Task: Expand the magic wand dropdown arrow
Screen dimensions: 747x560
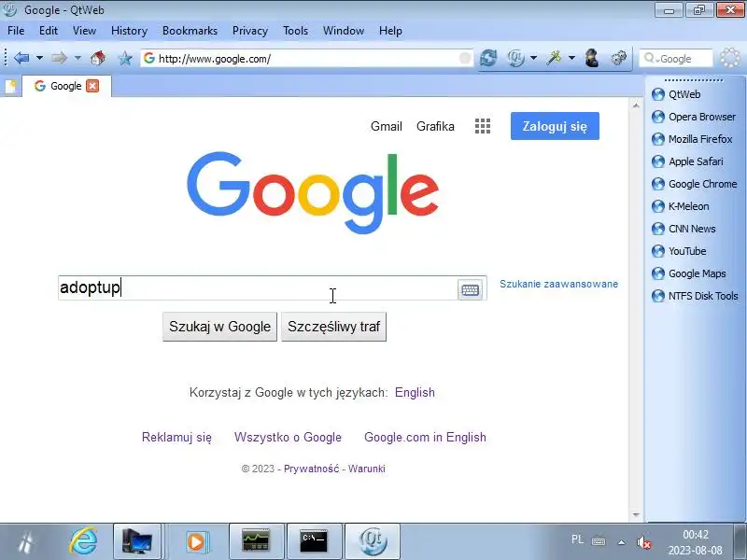Action: pos(571,58)
